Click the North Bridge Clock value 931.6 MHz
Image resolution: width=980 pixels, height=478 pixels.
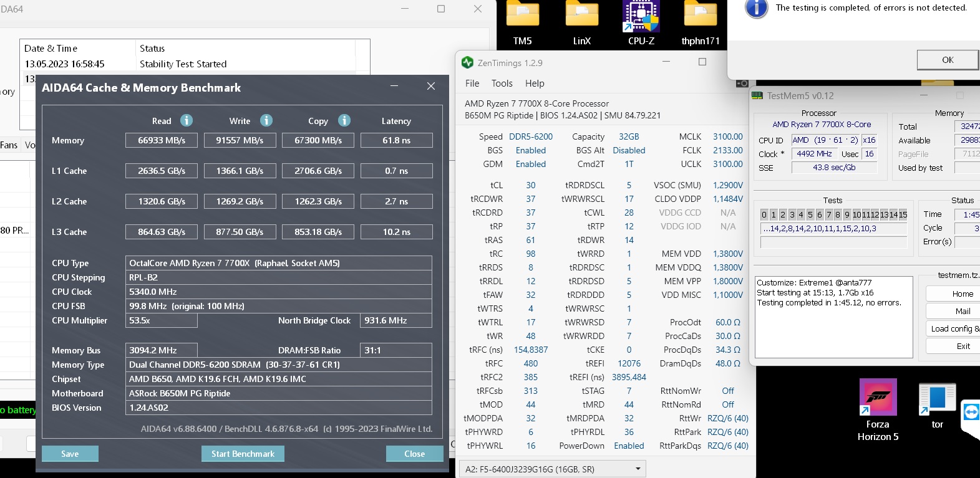pyautogui.click(x=396, y=320)
